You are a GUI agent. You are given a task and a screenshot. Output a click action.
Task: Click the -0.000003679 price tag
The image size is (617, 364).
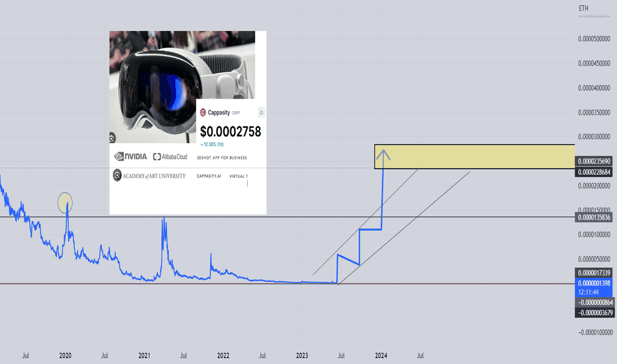pyautogui.click(x=594, y=313)
